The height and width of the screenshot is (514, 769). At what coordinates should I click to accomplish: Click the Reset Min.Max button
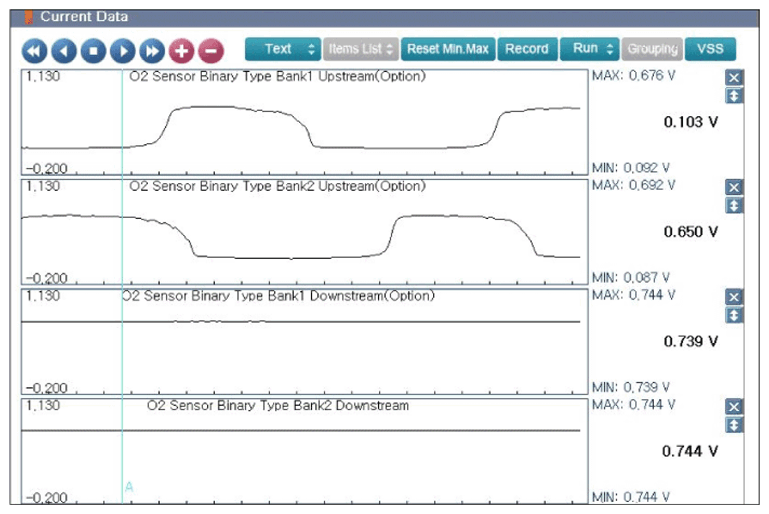pyautogui.click(x=448, y=49)
